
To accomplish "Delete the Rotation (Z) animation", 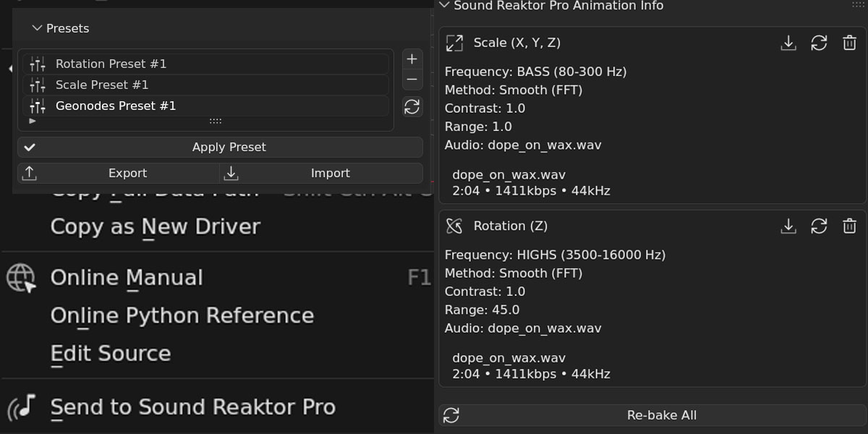I will (x=849, y=226).
